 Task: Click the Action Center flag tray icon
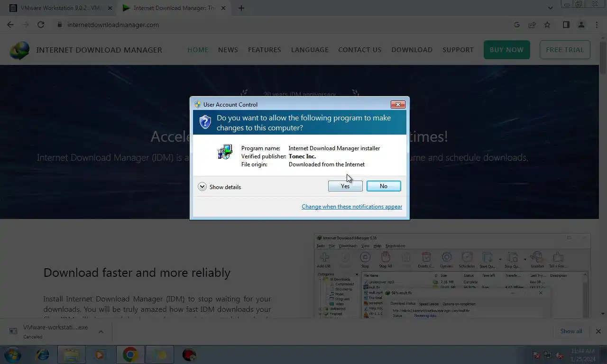click(x=537, y=355)
